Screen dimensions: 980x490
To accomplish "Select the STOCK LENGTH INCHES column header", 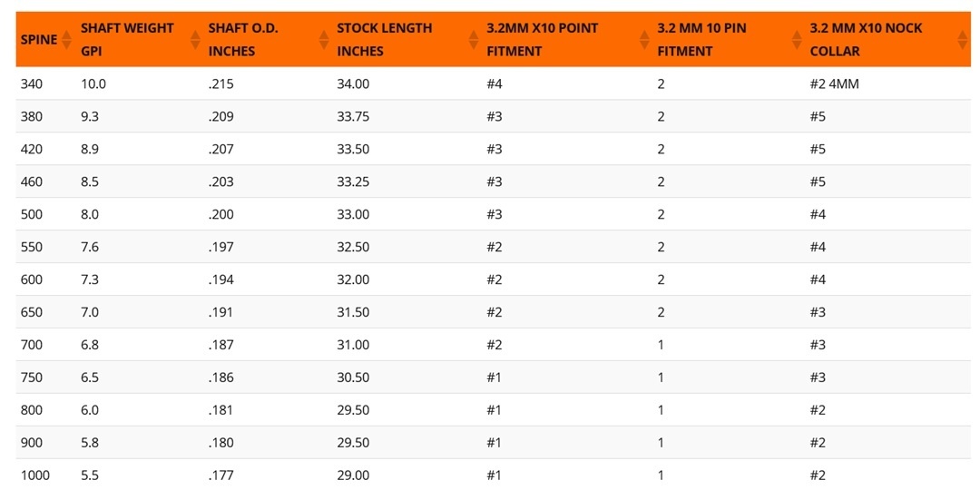I will pyautogui.click(x=385, y=40).
